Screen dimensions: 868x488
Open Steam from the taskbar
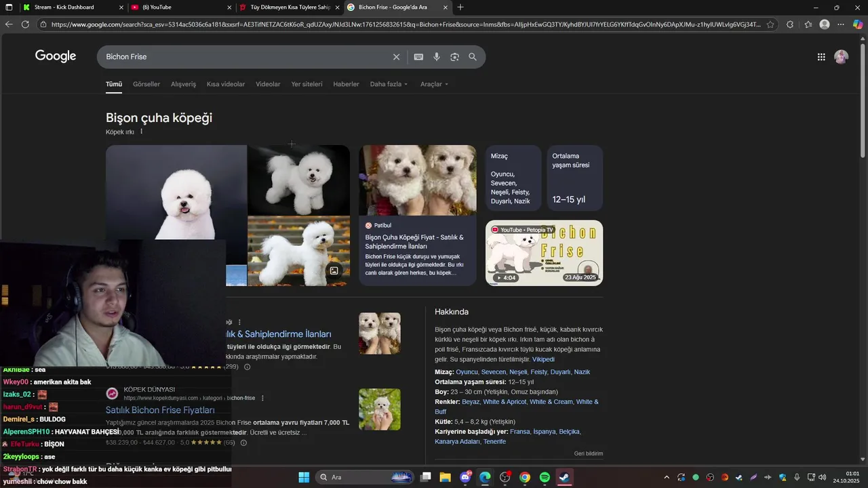coord(564,477)
